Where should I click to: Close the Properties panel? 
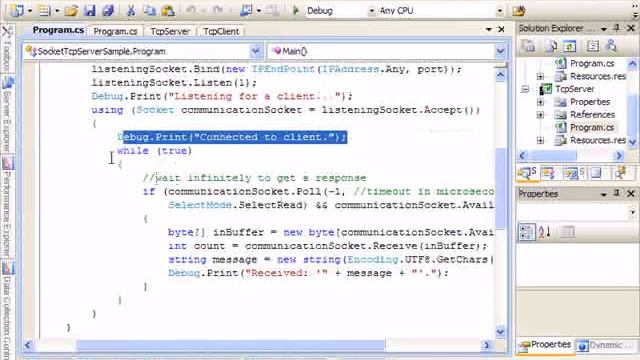(631, 193)
